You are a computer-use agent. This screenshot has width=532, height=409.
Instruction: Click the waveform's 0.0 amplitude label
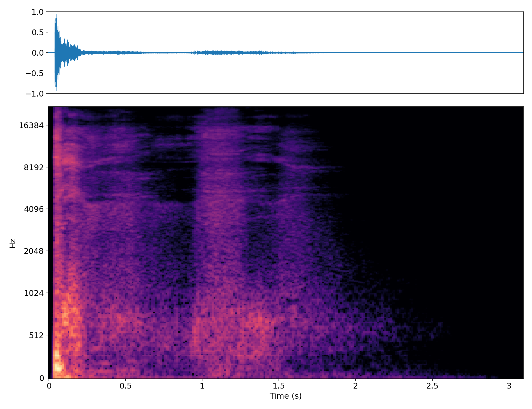click(x=38, y=53)
